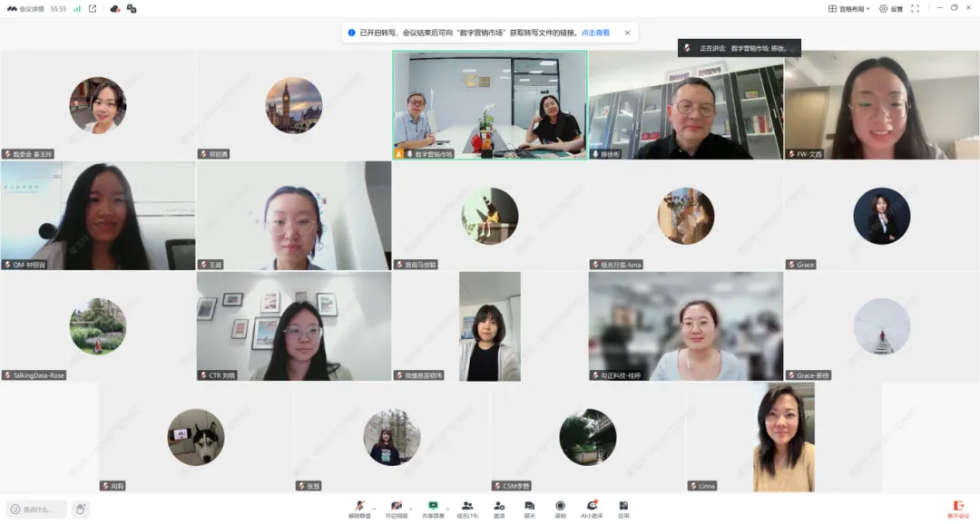Viewport: 980px width, 524px height.
Task: Expand audio options caret beside 解除静音
Action: click(x=375, y=509)
